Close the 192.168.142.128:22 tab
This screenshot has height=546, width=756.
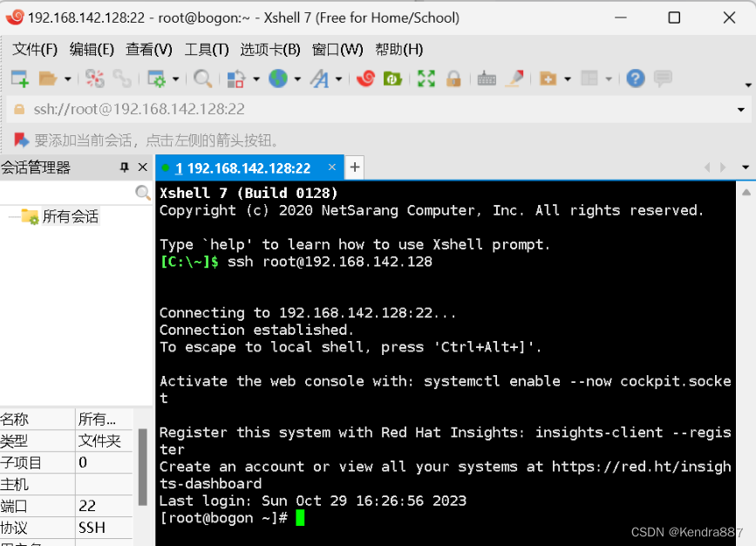[331, 167]
